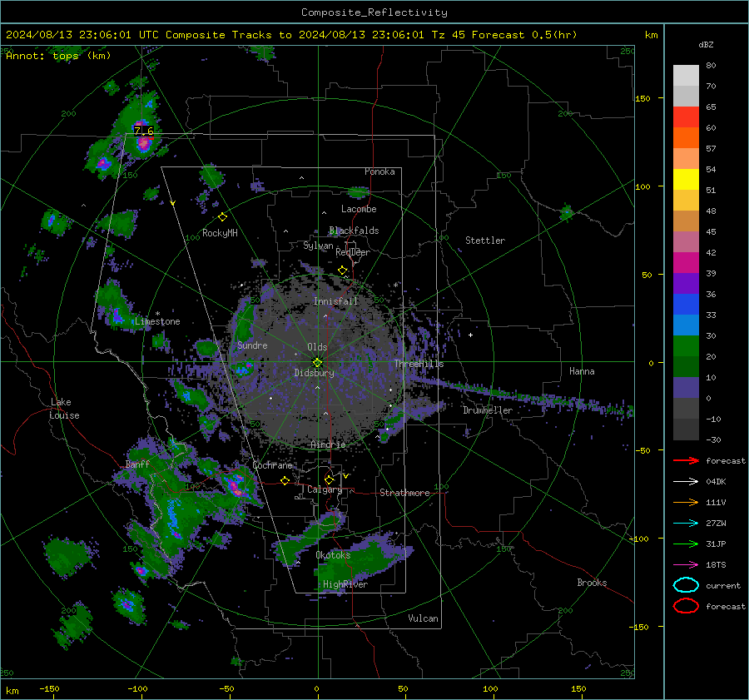The height and width of the screenshot is (700, 749).
Task: Select the 7.6 storm top annotation
Action: pyautogui.click(x=144, y=131)
